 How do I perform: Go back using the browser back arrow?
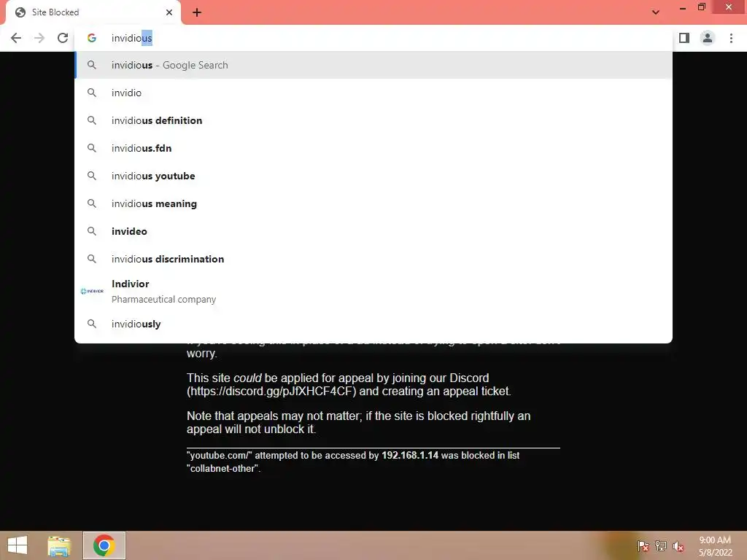coord(16,38)
